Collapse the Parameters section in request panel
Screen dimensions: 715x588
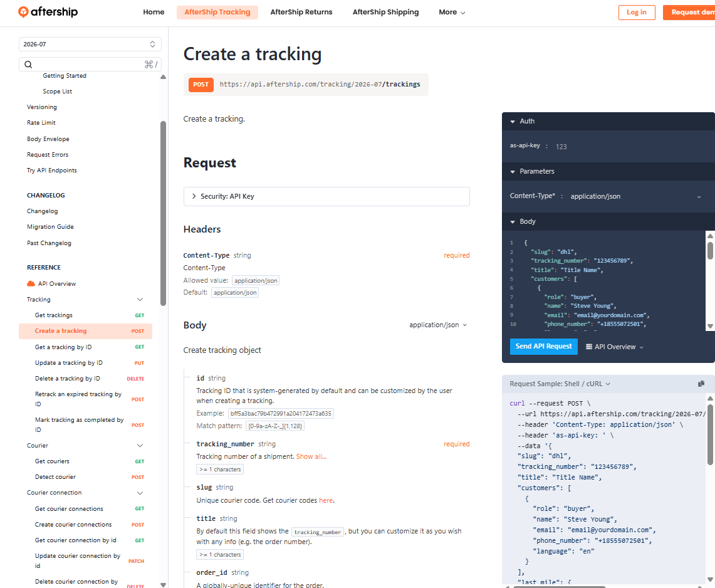pos(513,172)
